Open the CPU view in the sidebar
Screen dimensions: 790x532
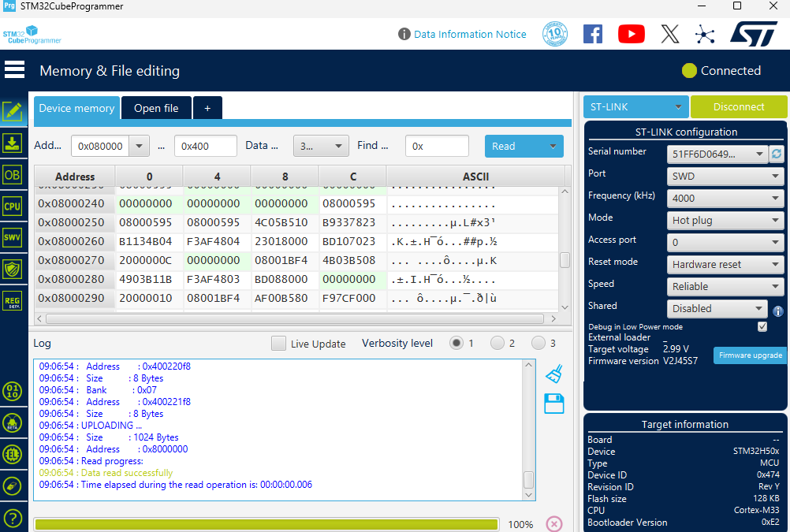pyautogui.click(x=13, y=206)
